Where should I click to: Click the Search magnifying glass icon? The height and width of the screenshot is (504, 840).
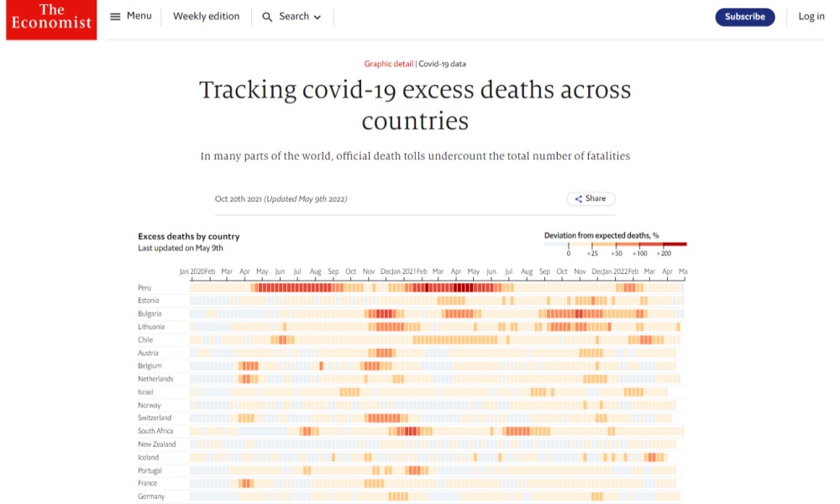pos(267,17)
